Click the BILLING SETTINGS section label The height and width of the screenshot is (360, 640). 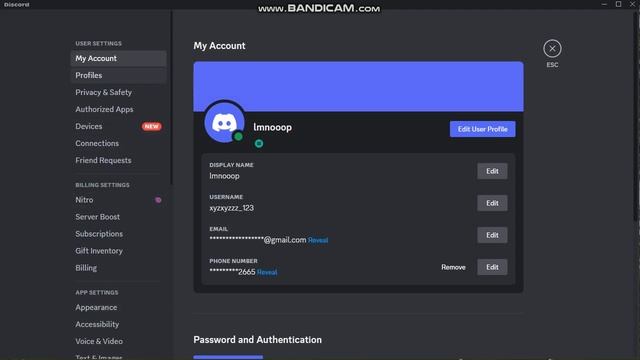coord(102,185)
